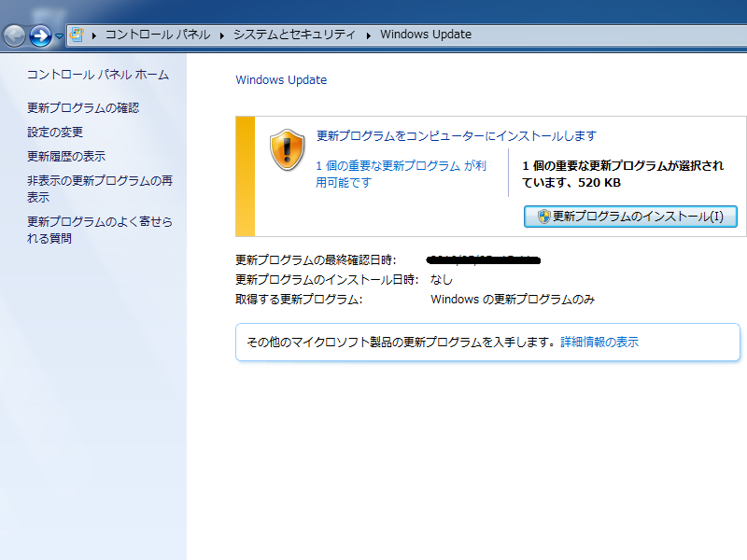Expand the arrow after システムとセキュリティ breadcrumb
This screenshot has height=560, width=747.
[x=368, y=35]
